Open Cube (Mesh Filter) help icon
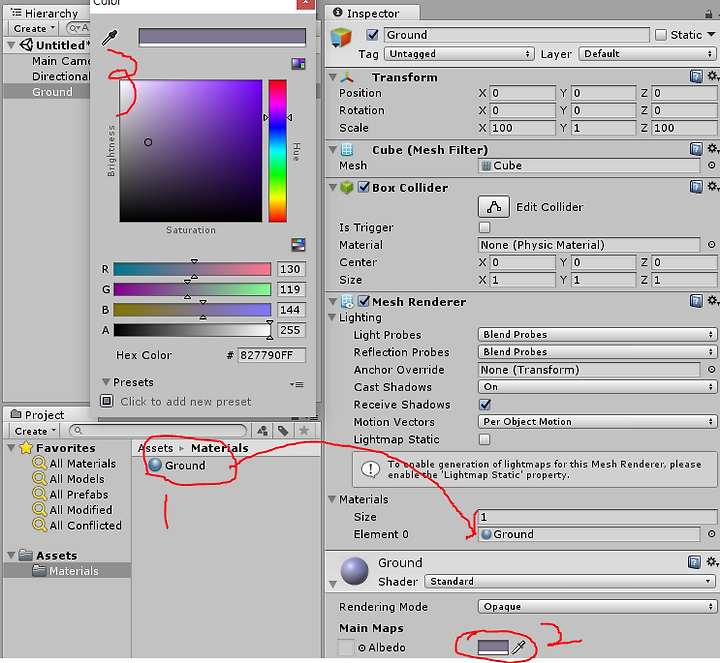 [696, 149]
